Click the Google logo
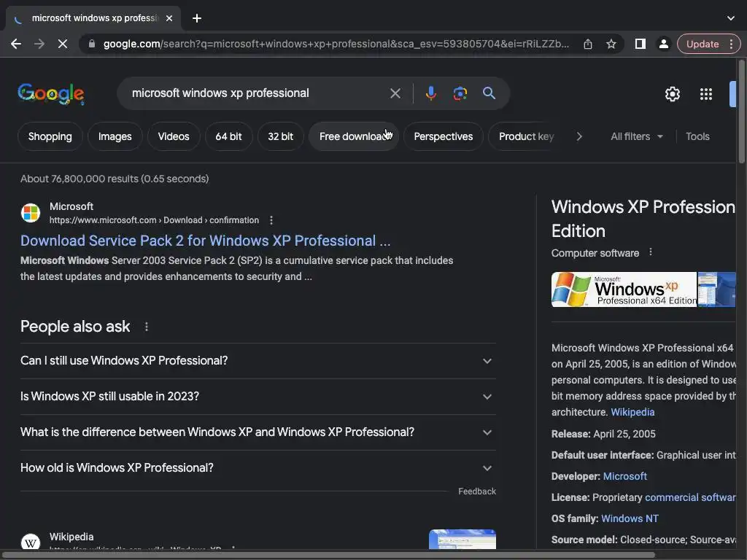 [51, 94]
